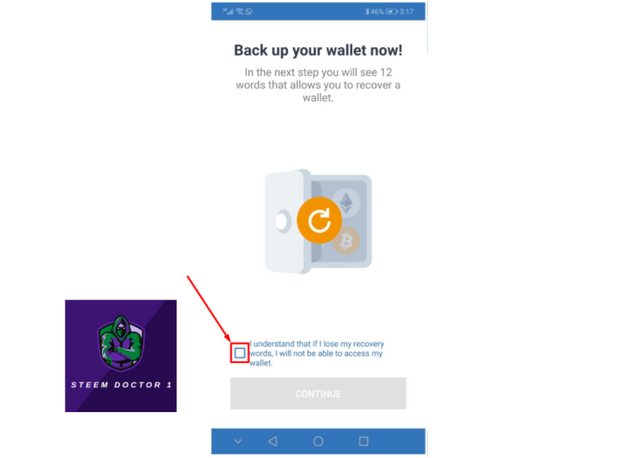Click the safe door handle knob
The image size is (640, 458).
coord(282,221)
